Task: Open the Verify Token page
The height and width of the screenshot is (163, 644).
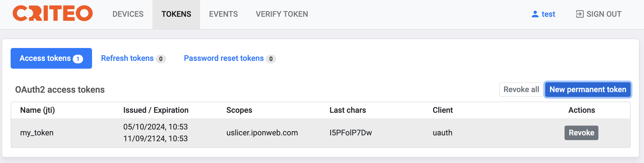Action: click(282, 14)
